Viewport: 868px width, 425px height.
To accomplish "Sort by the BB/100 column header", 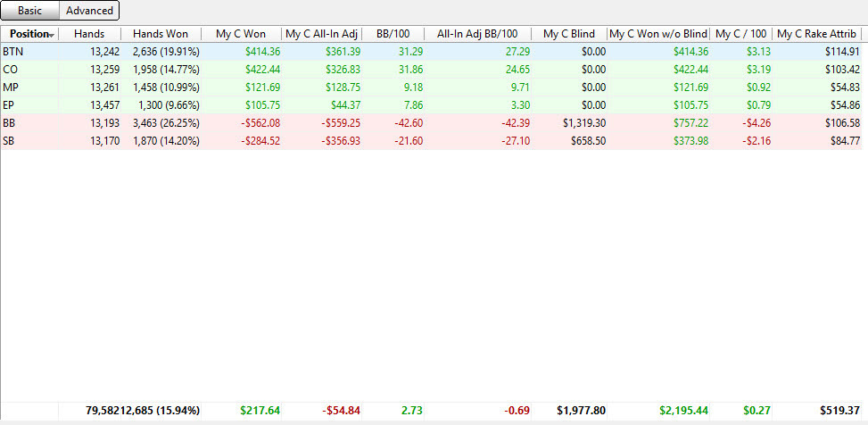I will [393, 34].
